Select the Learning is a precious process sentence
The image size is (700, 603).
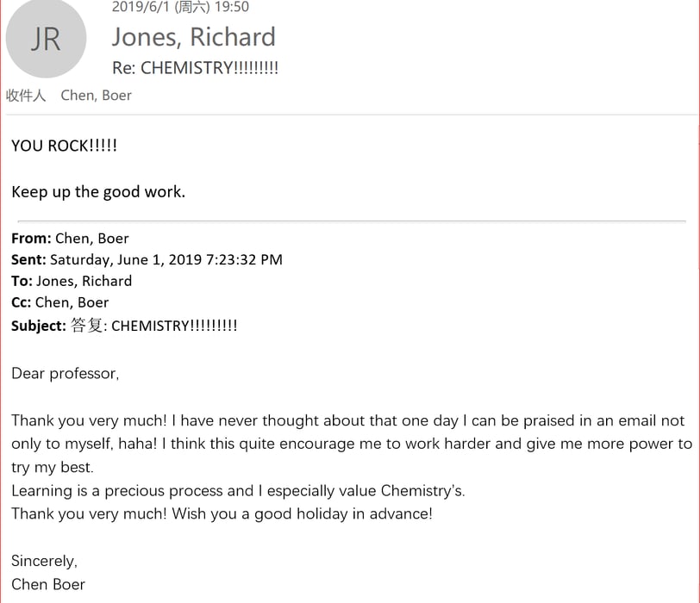(238, 491)
